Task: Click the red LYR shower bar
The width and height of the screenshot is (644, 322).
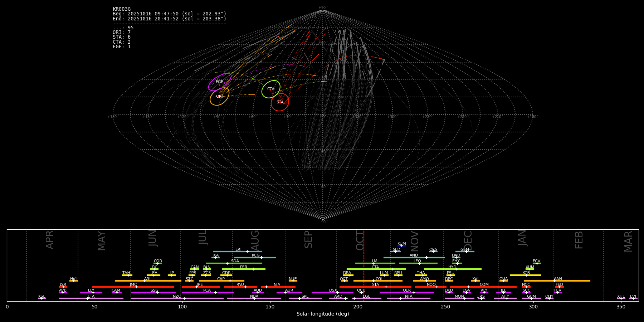Action: pos(63,287)
